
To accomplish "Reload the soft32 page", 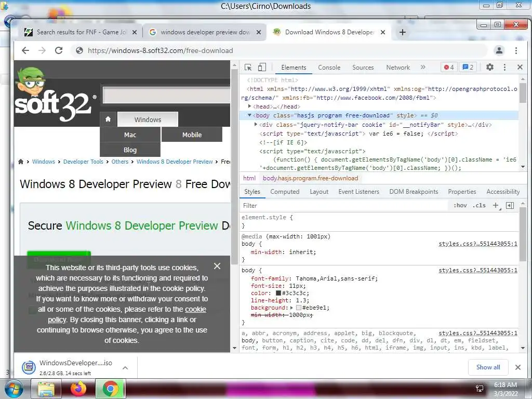I will 59,50.
